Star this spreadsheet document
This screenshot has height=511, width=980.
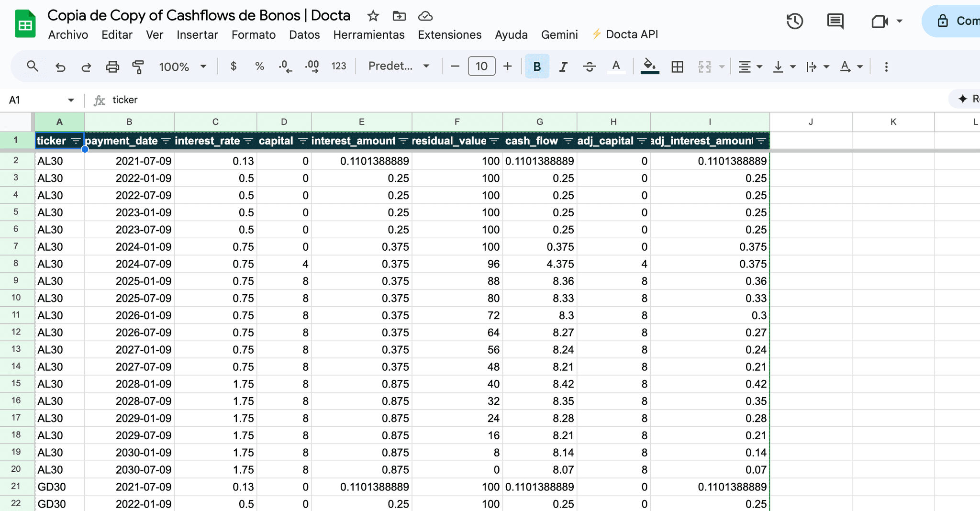tap(373, 16)
